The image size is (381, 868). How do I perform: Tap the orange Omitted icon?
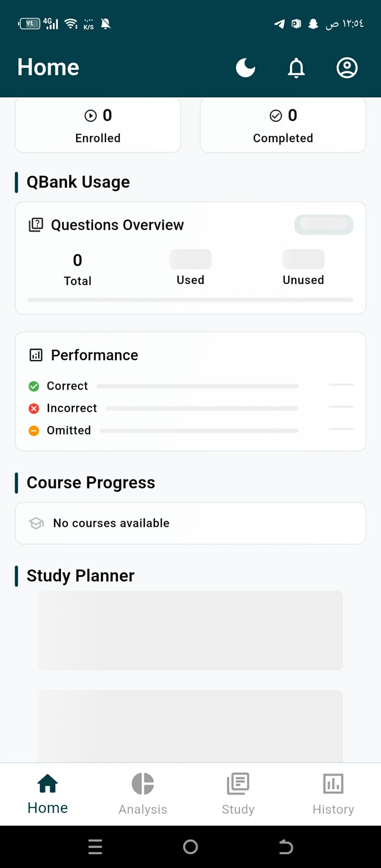pos(34,431)
